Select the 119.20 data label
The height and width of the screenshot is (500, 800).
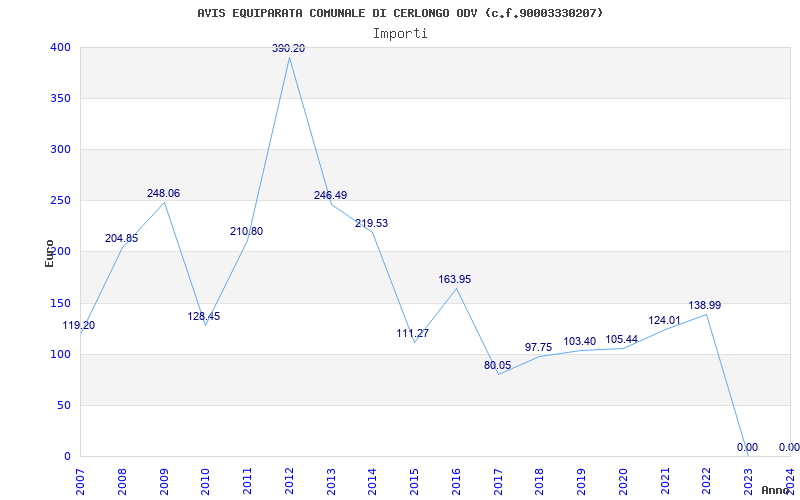click(x=79, y=326)
